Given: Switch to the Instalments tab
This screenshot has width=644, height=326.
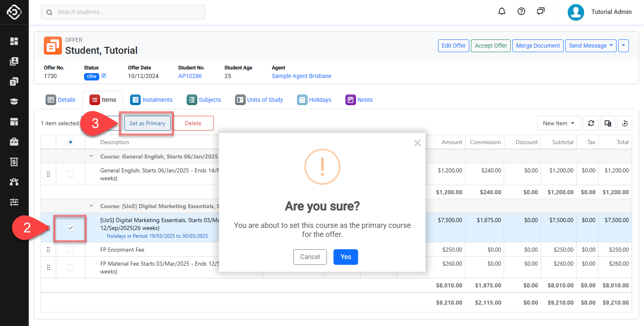Looking at the screenshot, I should [x=151, y=100].
